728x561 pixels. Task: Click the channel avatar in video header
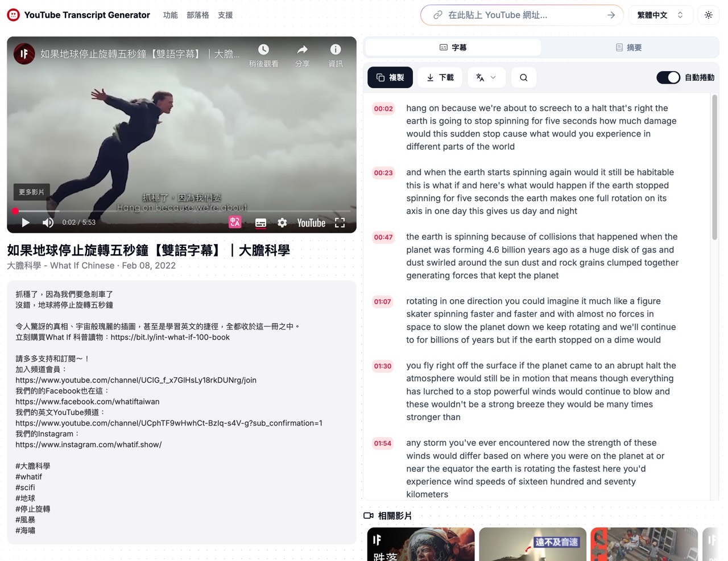coord(24,54)
